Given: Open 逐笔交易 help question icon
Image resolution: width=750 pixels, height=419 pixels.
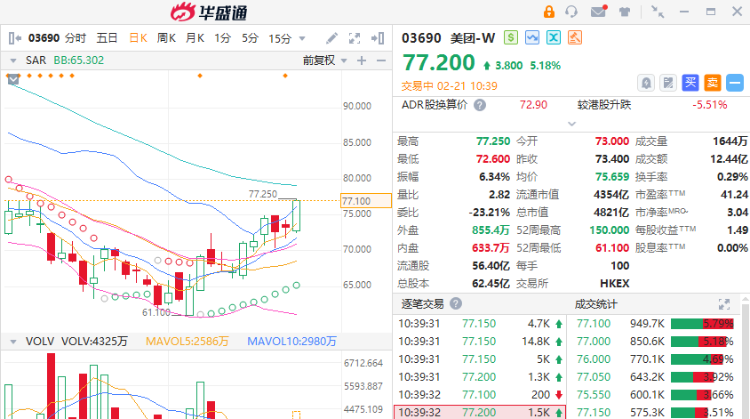Looking at the screenshot, I should tap(456, 303).
